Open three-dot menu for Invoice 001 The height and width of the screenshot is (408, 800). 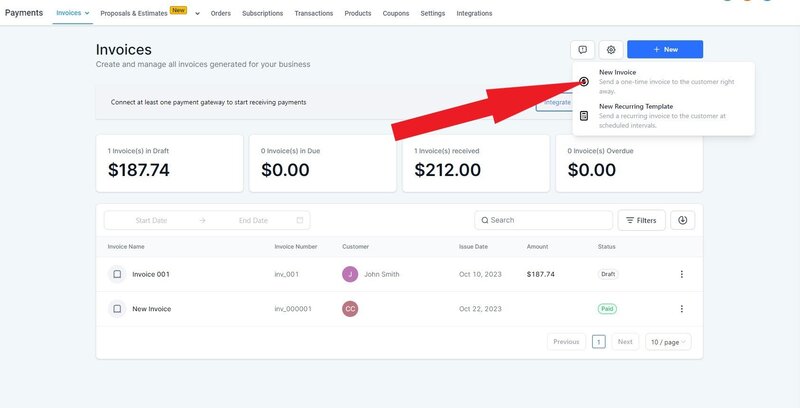tap(682, 274)
